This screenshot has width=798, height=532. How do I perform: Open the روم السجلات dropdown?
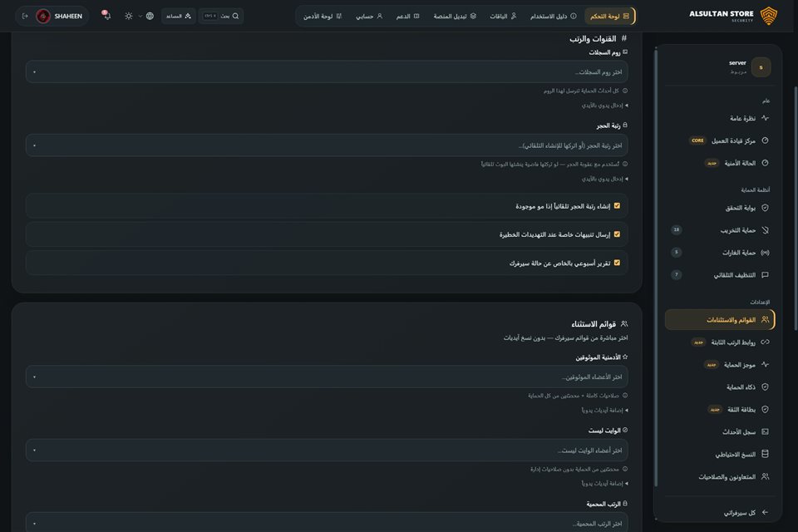[327, 71]
